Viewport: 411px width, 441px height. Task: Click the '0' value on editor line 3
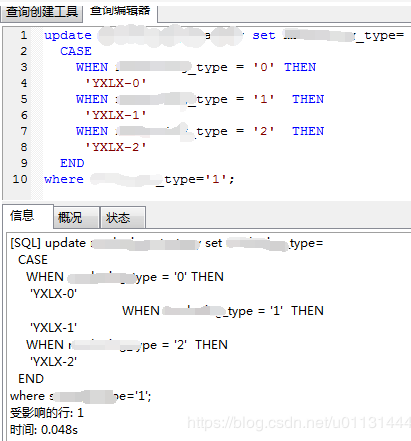coord(264,67)
